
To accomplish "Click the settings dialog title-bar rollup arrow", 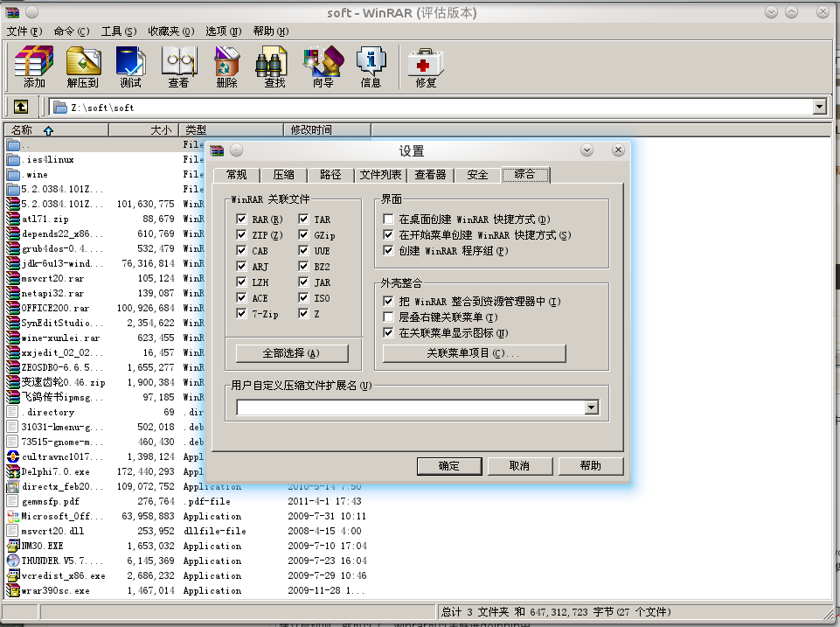I will click(x=587, y=150).
